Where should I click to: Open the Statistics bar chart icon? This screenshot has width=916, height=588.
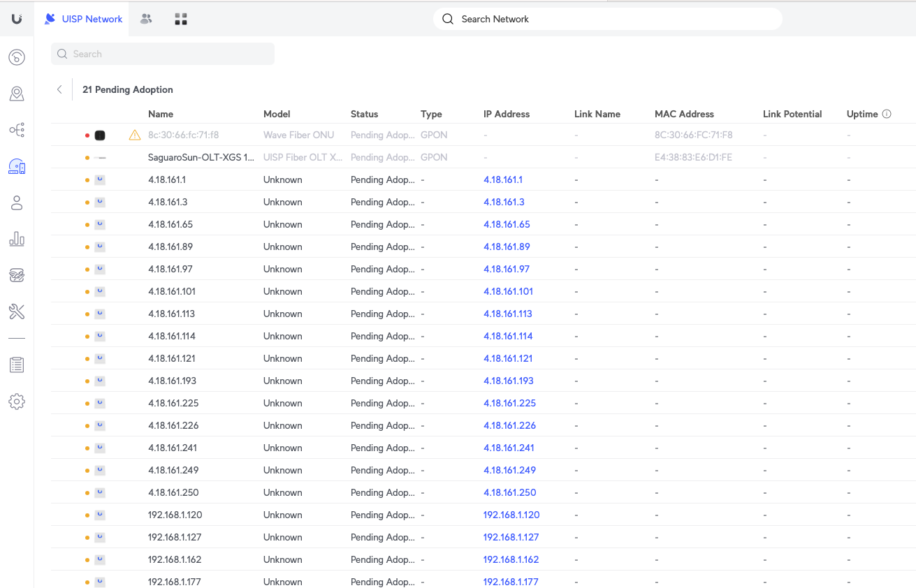pos(17,239)
